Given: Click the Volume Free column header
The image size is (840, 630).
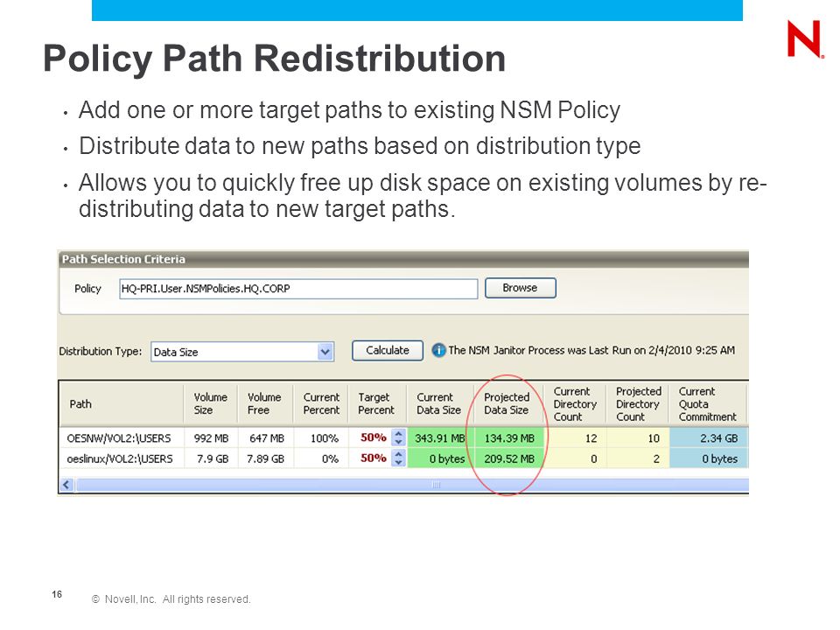Looking at the screenshot, I should (264, 404).
